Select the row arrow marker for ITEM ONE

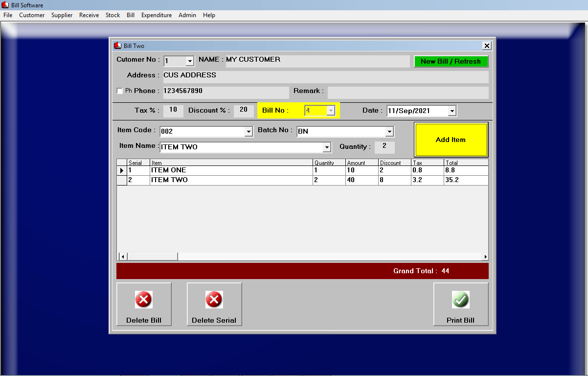(x=122, y=170)
